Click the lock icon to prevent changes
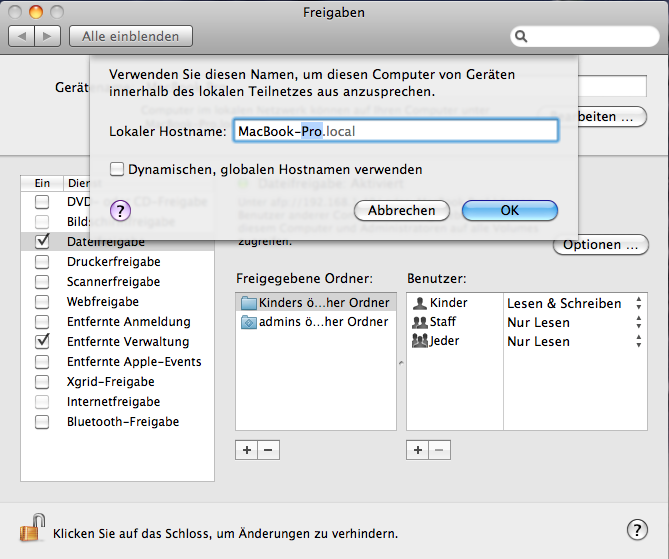Image resolution: width=669 pixels, height=559 pixels. click(x=32, y=528)
